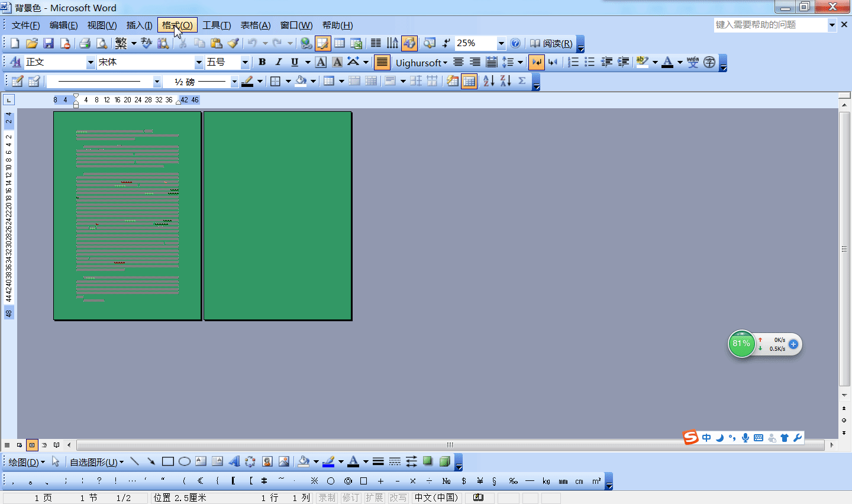Viewport: 852px width, 504px height.
Task: Click the Columns layout icon
Action: pos(376,43)
